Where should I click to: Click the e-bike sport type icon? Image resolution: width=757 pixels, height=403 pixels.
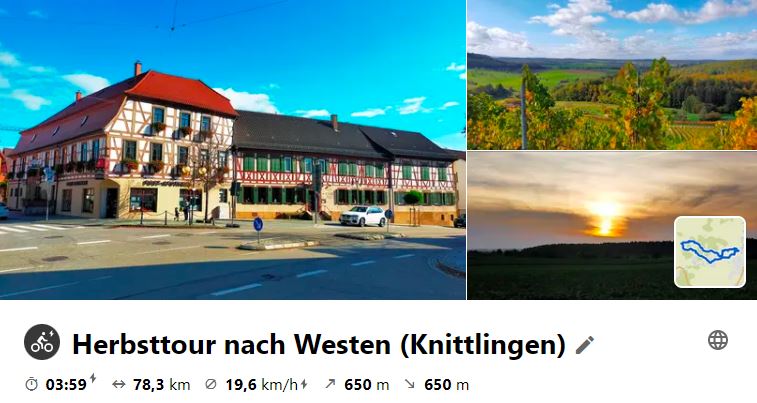pos(42,342)
